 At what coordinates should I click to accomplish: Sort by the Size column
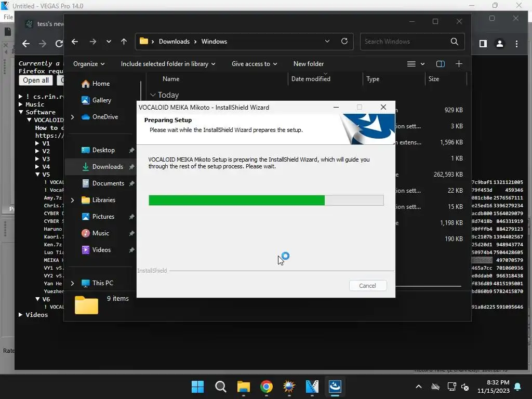434,79
